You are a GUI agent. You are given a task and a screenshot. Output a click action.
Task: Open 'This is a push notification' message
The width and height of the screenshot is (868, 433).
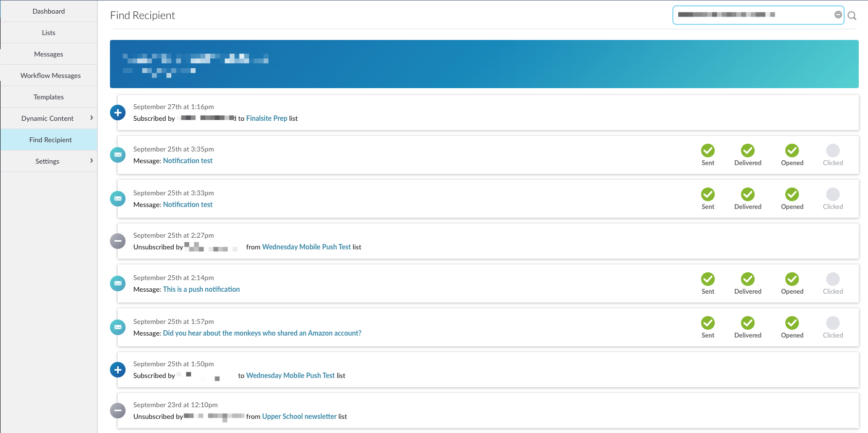point(201,289)
